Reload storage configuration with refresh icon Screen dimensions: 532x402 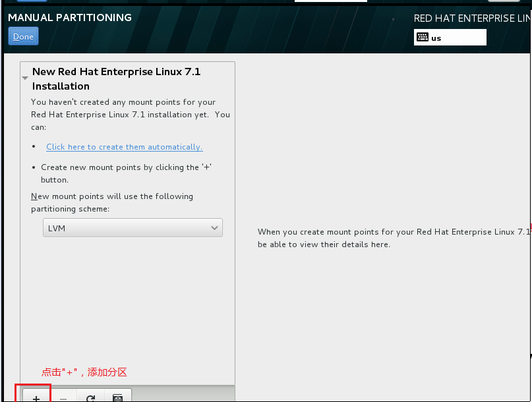point(90,397)
